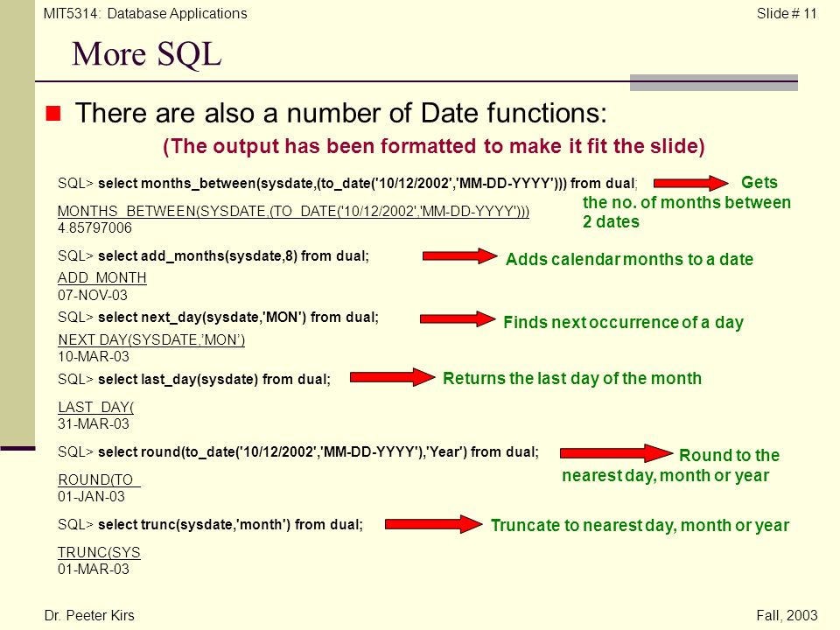Select the result 31-MAR-03
The image size is (840, 630).
tap(94, 423)
